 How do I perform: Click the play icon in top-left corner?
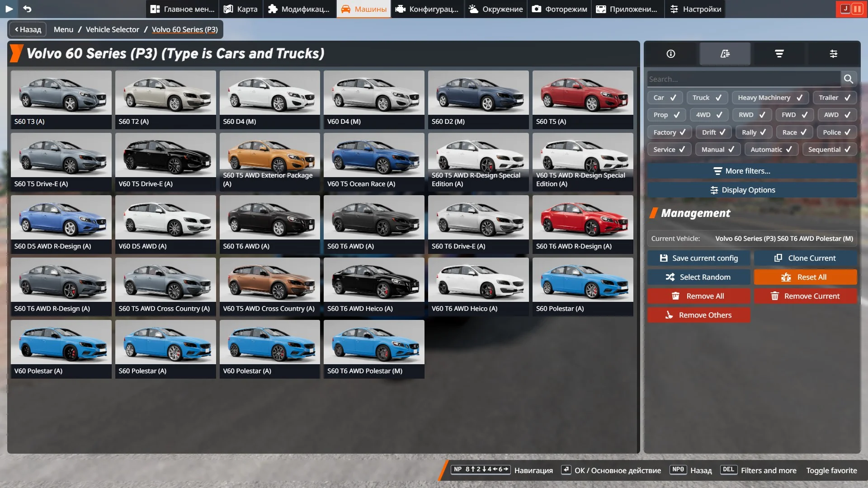(x=9, y=9)
